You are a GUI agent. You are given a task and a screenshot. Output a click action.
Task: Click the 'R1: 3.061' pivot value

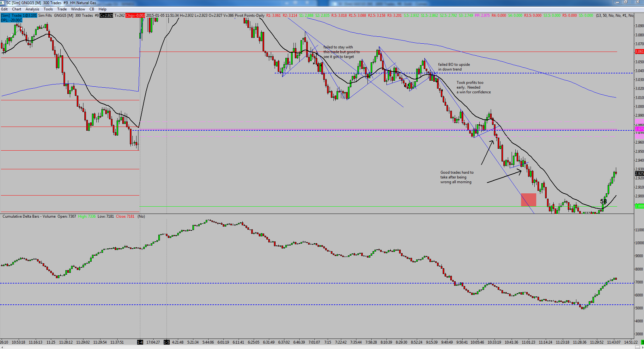273,16
